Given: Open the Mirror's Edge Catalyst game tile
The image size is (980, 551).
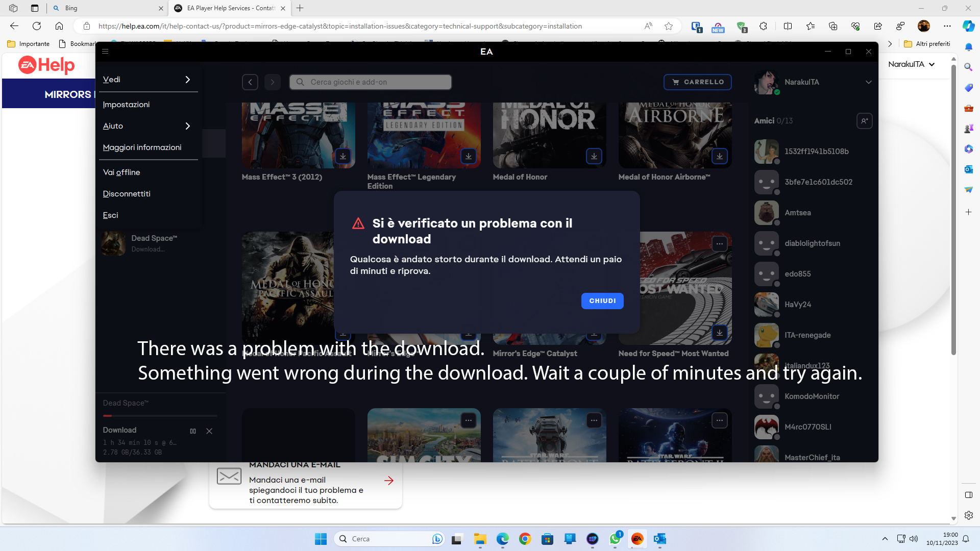Looking at the screenshot, I should (549, 340).
